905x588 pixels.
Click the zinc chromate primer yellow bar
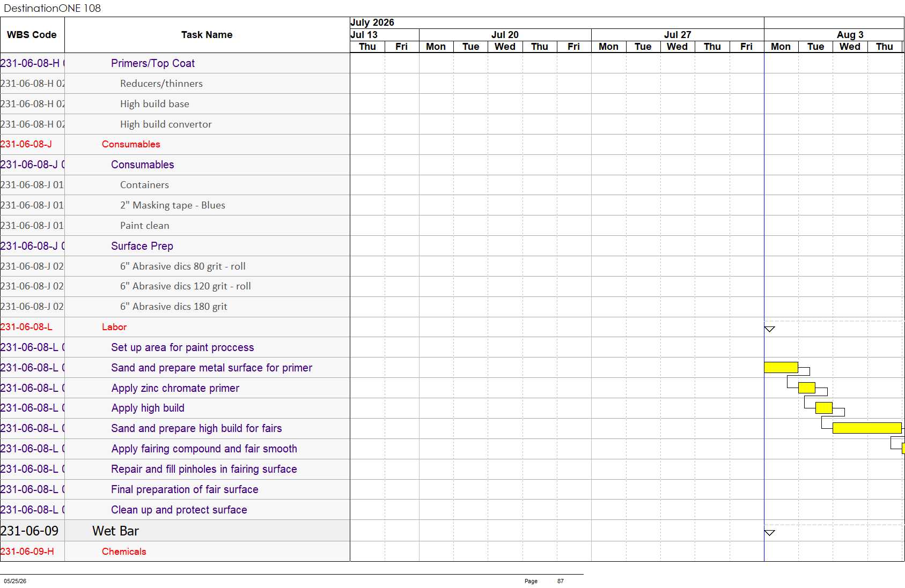[x=807, y=388]
